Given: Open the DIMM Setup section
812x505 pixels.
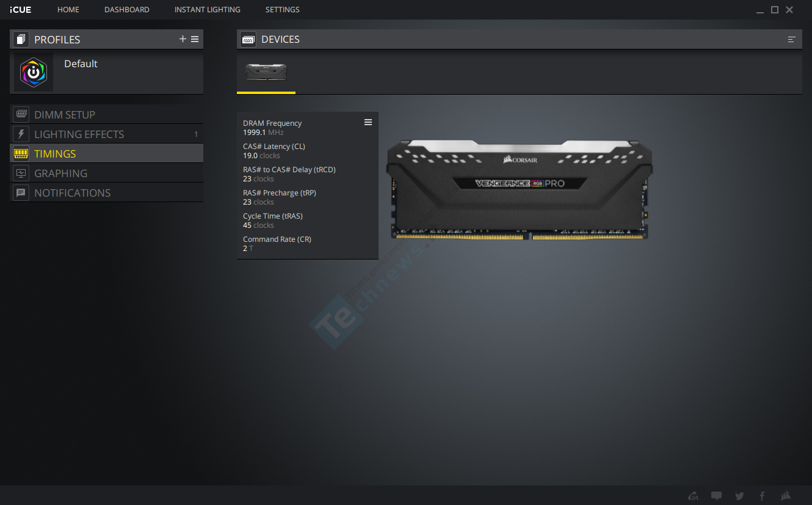Looking at the screenshot, I should point(107,114).
